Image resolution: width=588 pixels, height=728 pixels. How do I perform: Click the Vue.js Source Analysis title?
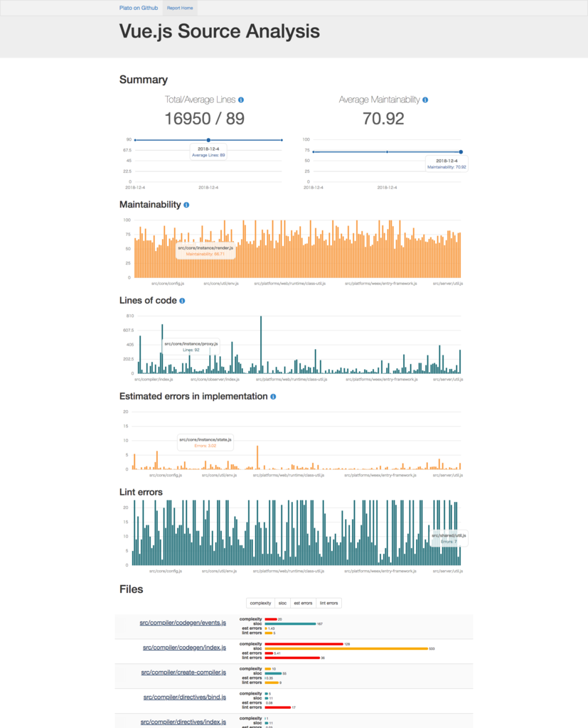(219, 31)
